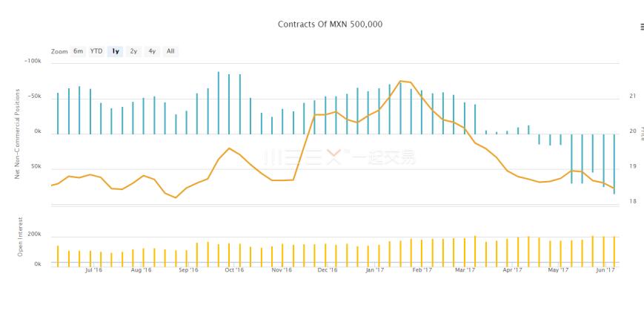The width and height of the screenshot is (644, 311).
Task: Set zoom range to 6m
Action: [78, 51]
